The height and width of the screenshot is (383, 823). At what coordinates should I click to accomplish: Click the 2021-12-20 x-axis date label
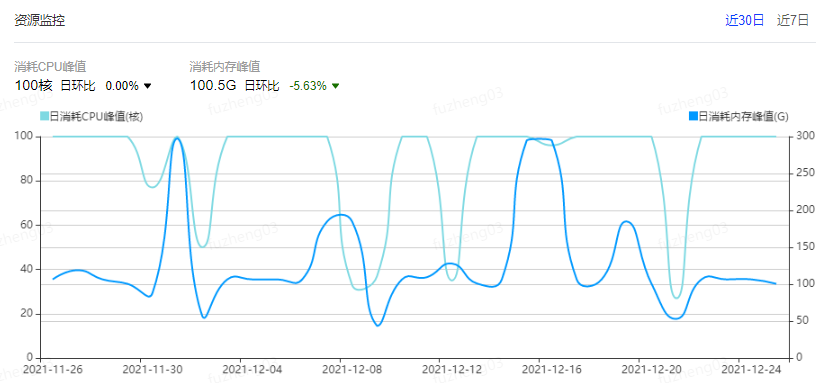(x=651, y=369)
